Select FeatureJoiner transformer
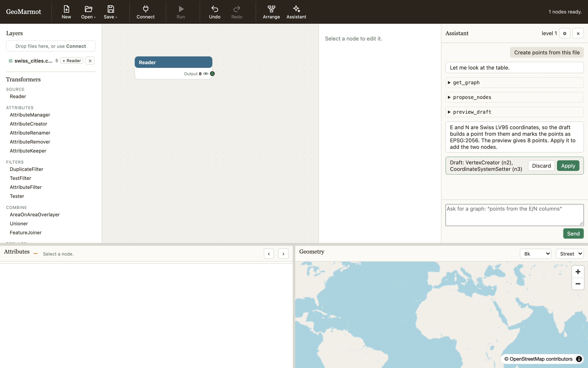This screenshot has height=368, width=588. tap(26, 233)
